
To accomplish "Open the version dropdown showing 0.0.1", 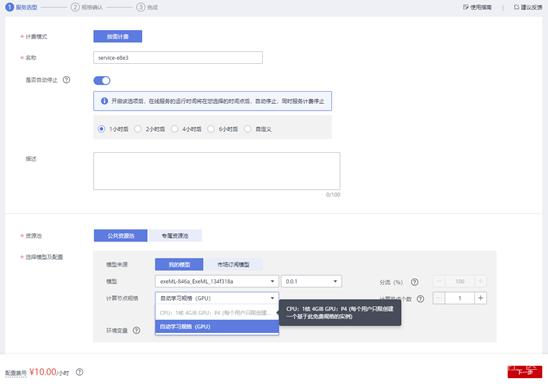I will (311, 281).
